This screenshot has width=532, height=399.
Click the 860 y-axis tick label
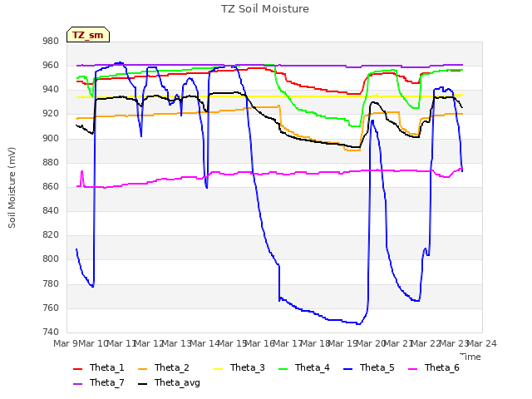tap(51, 186)
